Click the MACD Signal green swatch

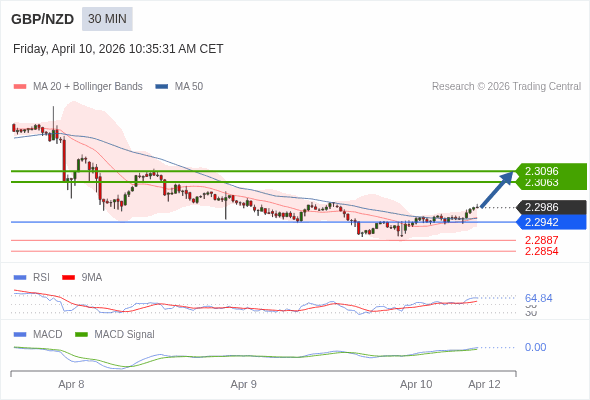(81, 335)
